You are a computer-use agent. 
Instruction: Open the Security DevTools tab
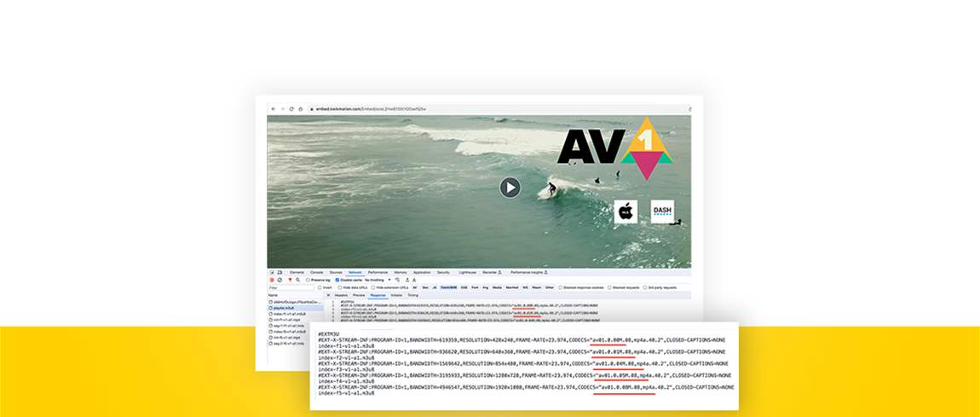(x=443, y=273)
